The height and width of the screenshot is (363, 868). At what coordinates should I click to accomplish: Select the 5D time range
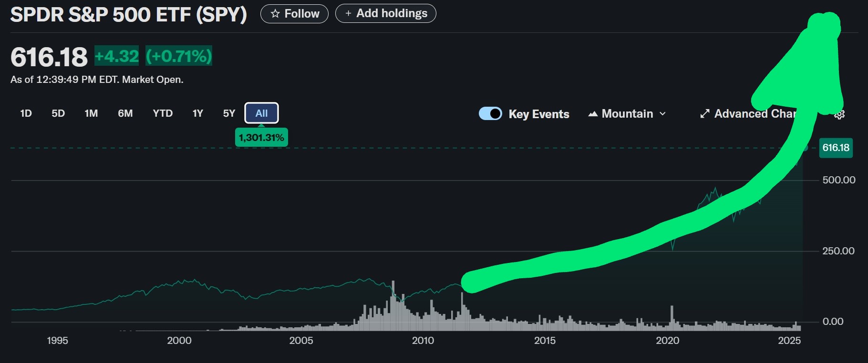tap(58, 113)
